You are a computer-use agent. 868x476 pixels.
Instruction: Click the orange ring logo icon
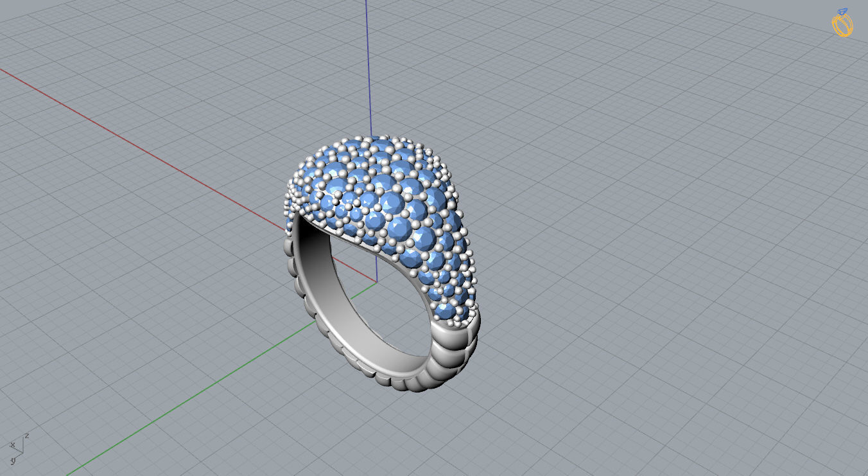pos(842,22)
